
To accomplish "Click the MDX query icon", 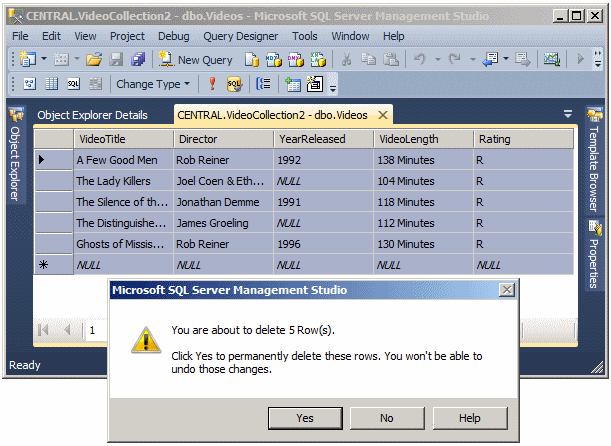I will click(x=274, y=60).
